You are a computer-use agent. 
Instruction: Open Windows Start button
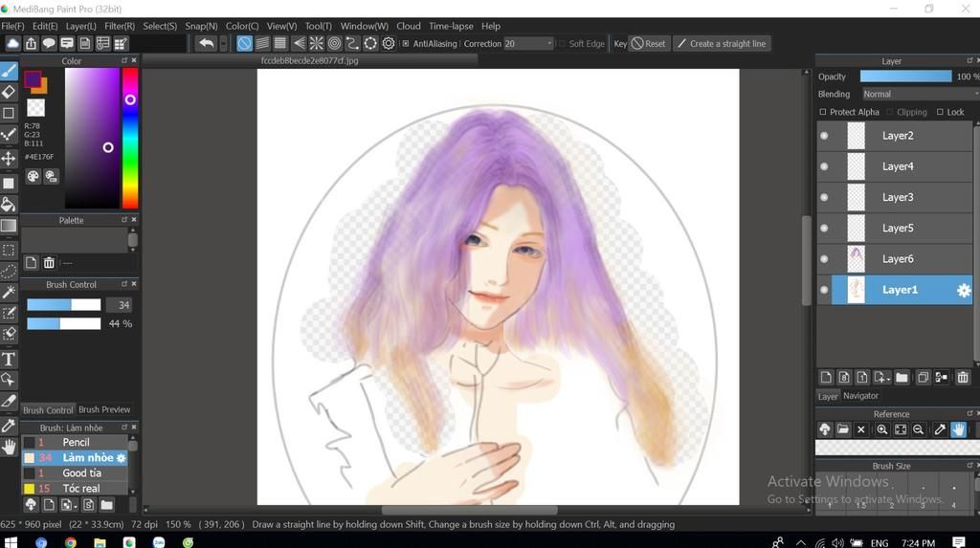click(11, 541)
